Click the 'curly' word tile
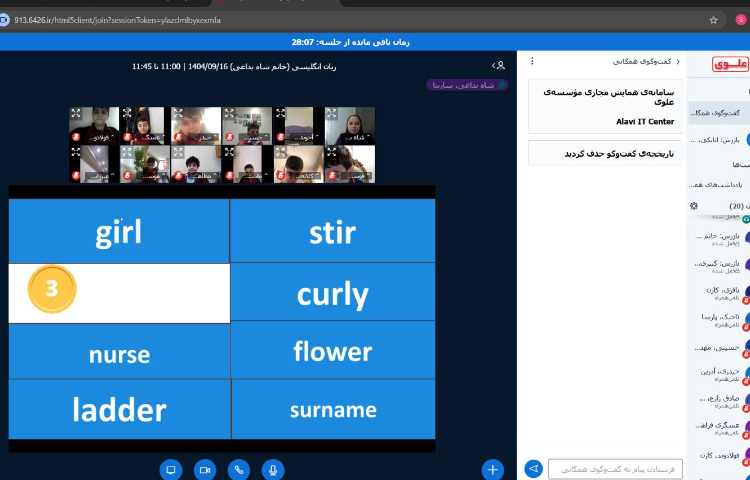This screenshot has width=750, height=480. tap(332, 294)
